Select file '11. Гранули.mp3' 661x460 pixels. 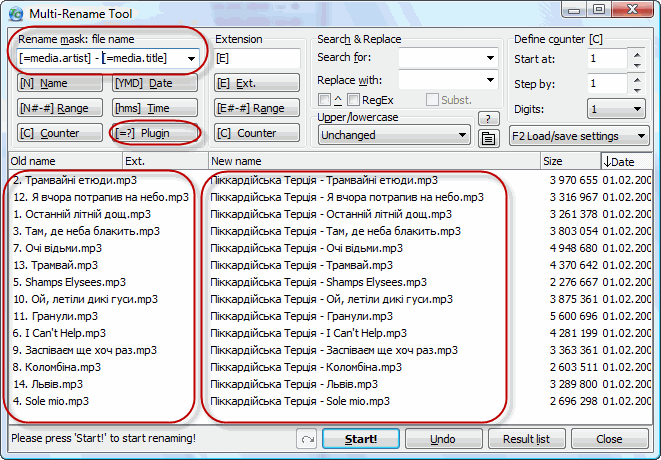55,316
